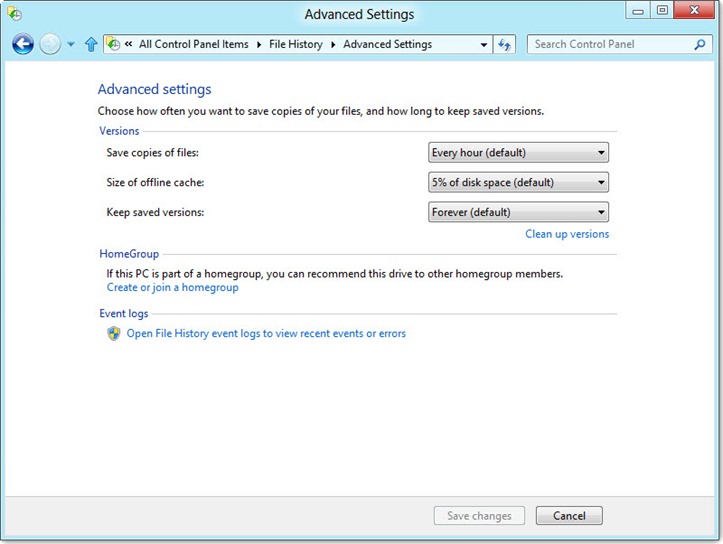
Task: Click the 'If this PC is part' text
Action: point(335,274)
